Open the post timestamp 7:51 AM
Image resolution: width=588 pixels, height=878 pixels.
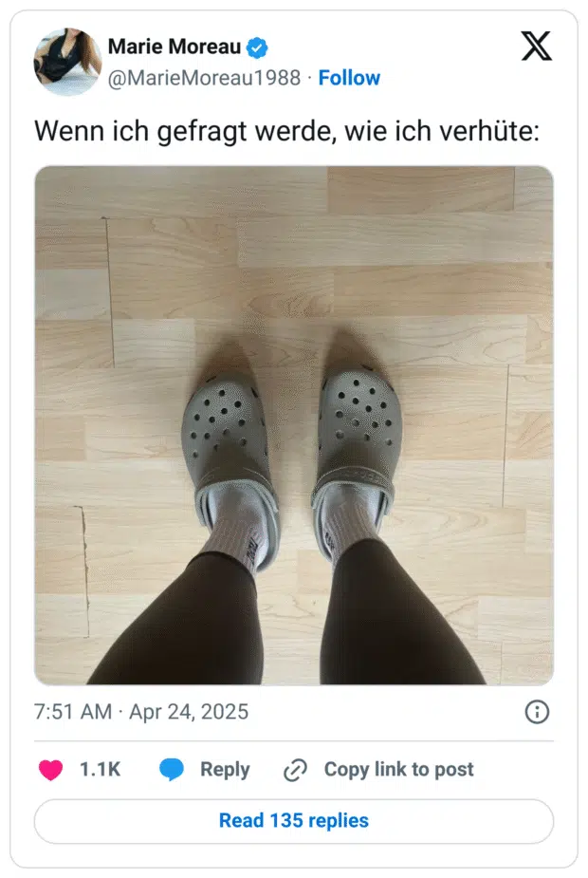[73, 712]
